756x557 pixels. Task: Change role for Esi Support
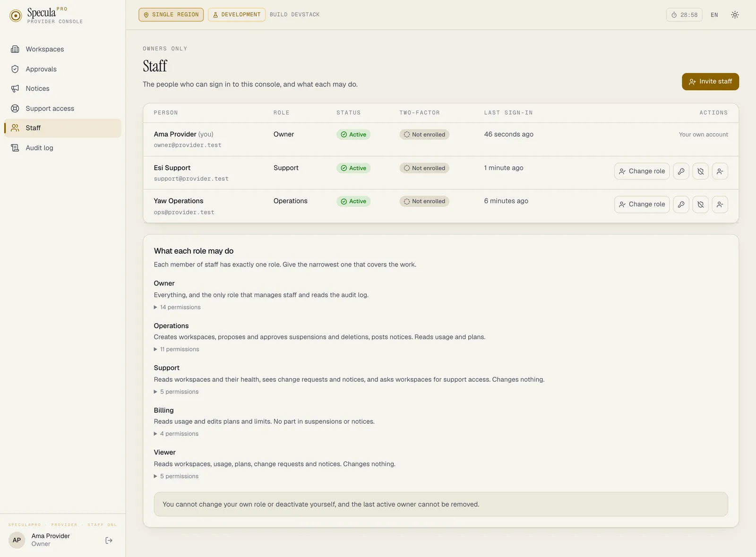click(x=642, y=171)
